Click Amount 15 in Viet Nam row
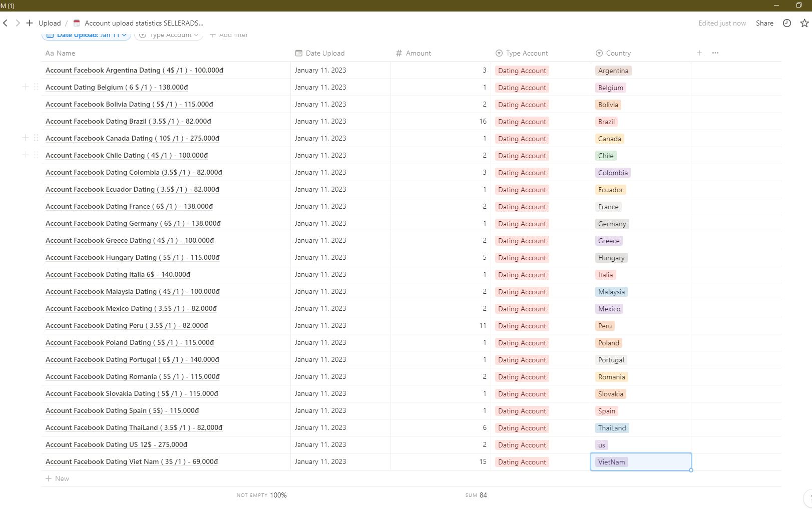The width and height of the screenshot is (812, 516). tap(441, 461)
